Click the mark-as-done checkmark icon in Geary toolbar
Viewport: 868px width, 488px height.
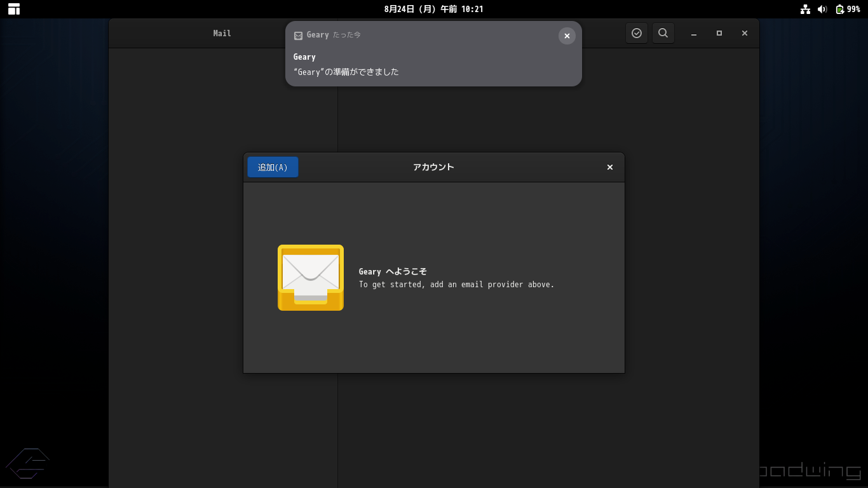[x=637, y=33]
